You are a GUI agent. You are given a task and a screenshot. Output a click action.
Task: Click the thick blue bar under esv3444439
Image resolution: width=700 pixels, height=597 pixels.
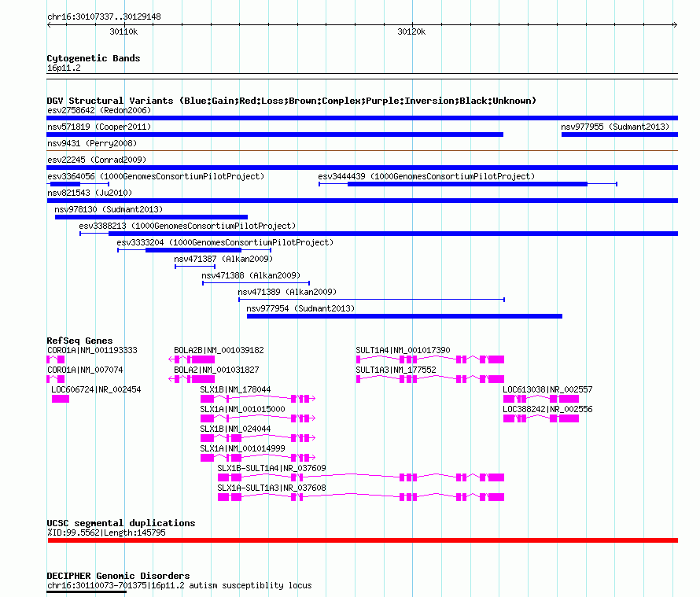click(467, 184)
